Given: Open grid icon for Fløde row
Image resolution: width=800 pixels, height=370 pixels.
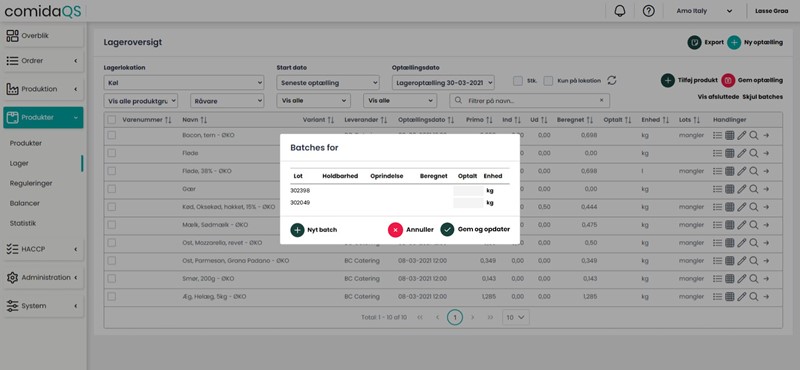Looking at the screenshot, I should [730, 153].
